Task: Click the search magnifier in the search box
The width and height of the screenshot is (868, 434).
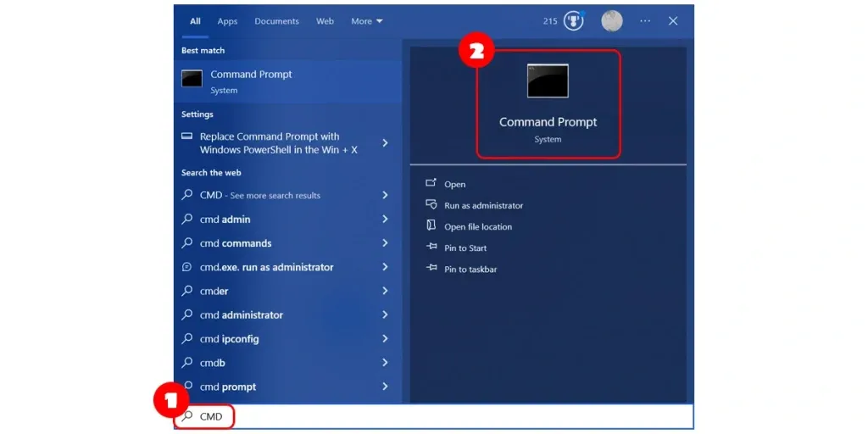Action: 187,415
